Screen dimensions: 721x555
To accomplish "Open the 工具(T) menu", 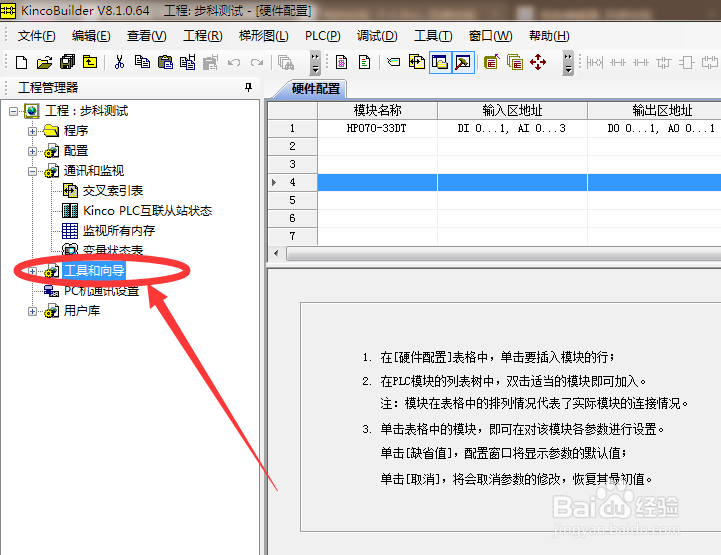I will click(x=433, y=36).
